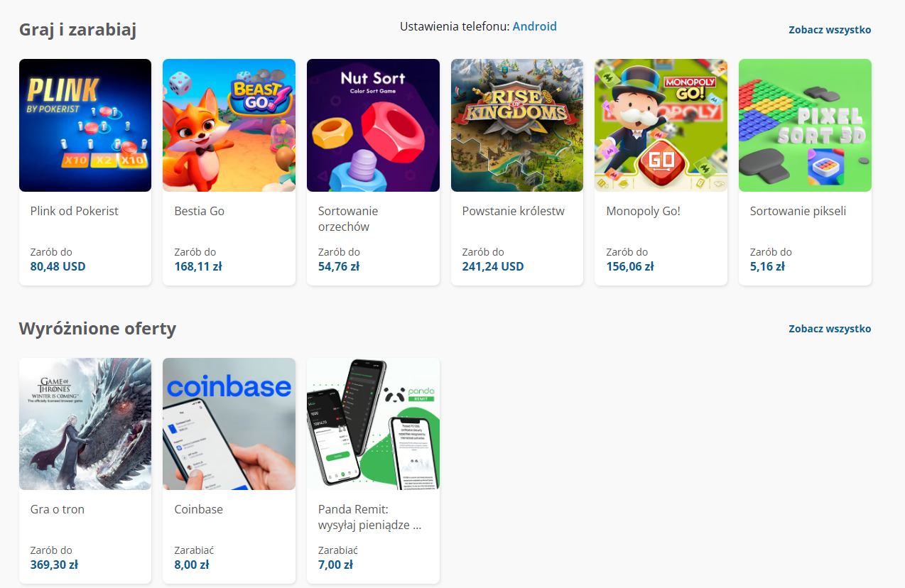Select the Nut Sort game image
This screenshot has height=588, width=905.
373,125
